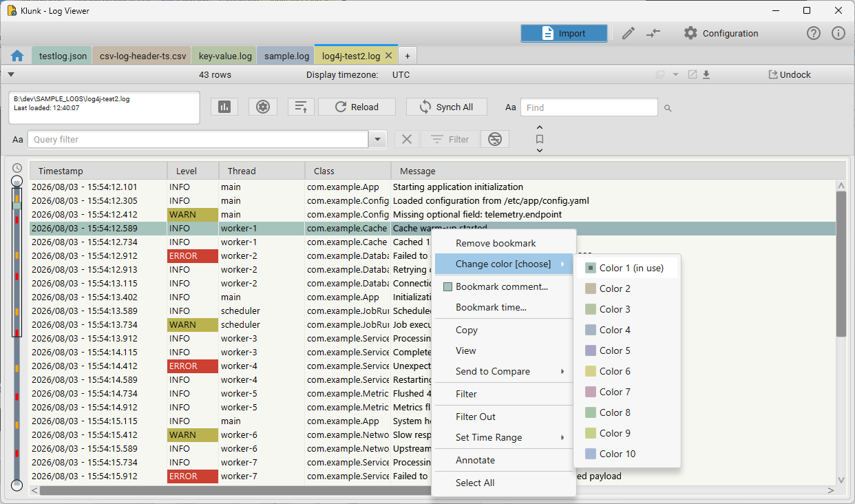Click the compare arrows icon
This screenshot has height=504, width=855.
[653, 33]
